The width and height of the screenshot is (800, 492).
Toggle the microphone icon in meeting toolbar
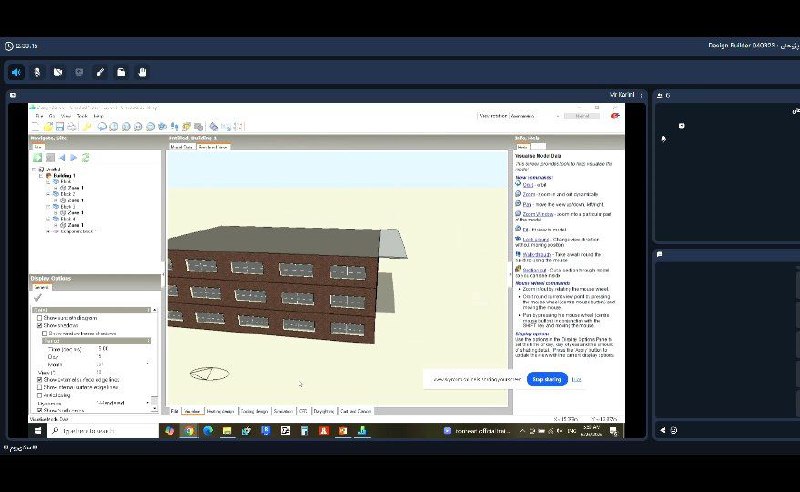pyautogui.click(x=37, y=72)
